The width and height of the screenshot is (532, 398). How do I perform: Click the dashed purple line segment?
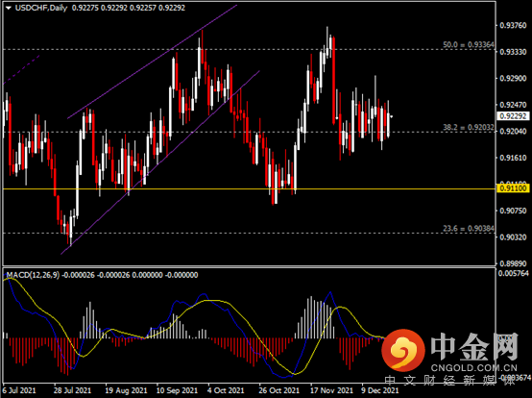tap(21, 69)
